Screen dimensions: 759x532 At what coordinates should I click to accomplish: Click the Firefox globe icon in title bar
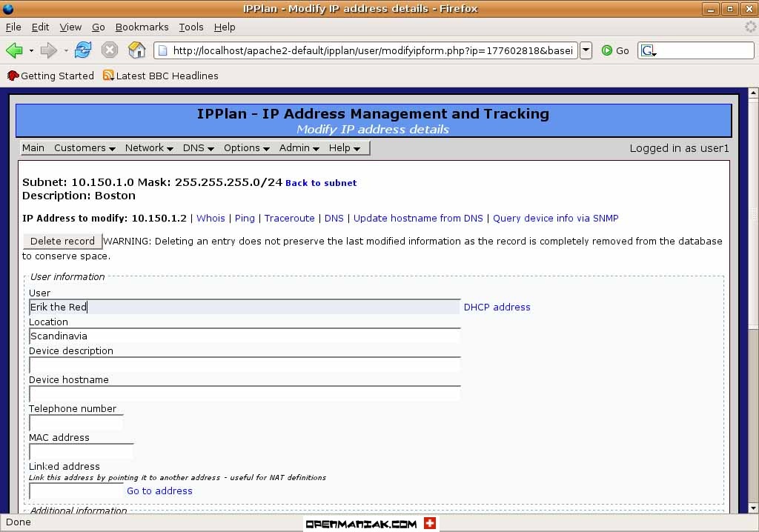point(7,8)
